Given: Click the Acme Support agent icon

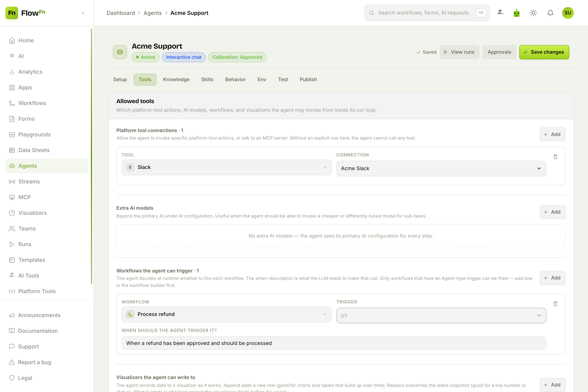Looking at the screenshot, I should [120, 52].
